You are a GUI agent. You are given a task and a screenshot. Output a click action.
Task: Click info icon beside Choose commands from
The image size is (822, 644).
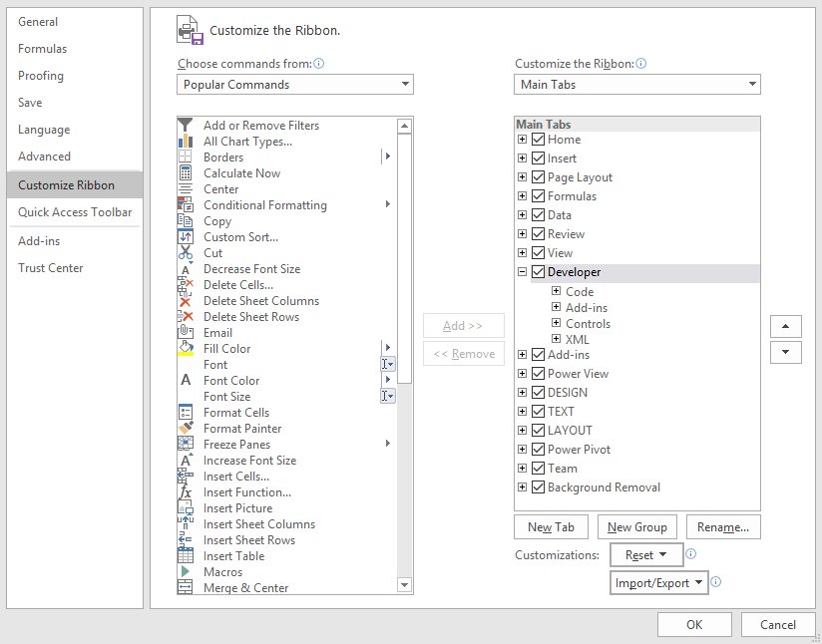(318, 64)
